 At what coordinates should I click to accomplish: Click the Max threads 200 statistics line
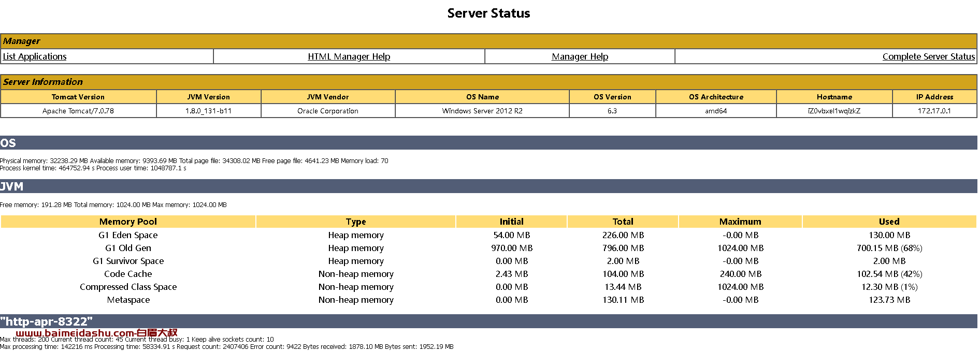(137, 340)
